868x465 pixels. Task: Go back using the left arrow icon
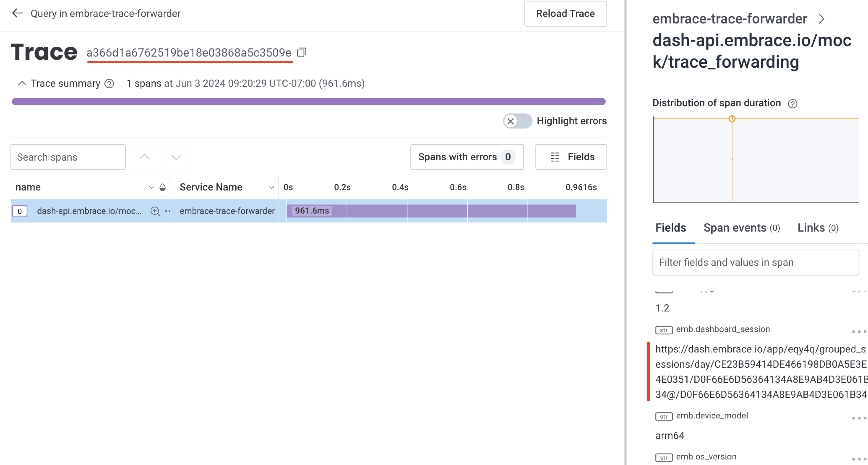click(x=17, y=14)
